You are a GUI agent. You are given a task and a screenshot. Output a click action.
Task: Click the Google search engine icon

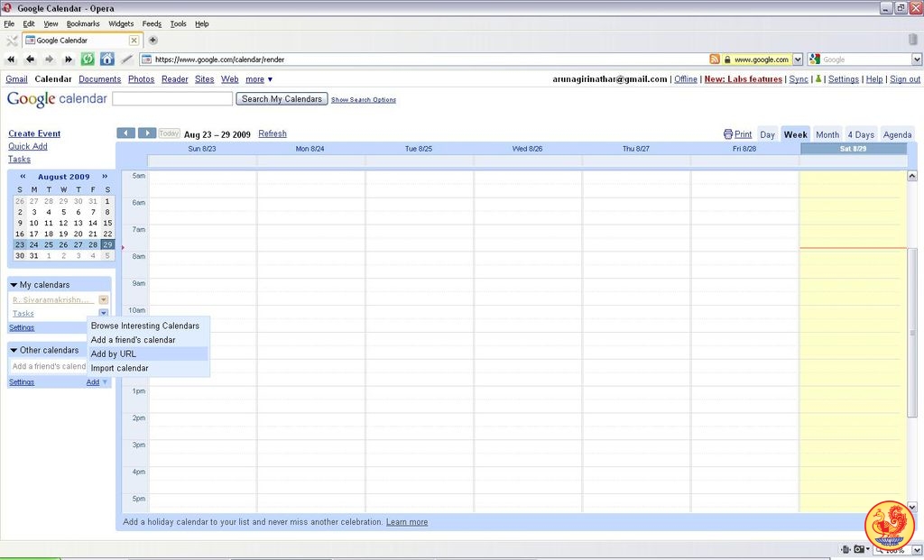(x=815, y=60)
